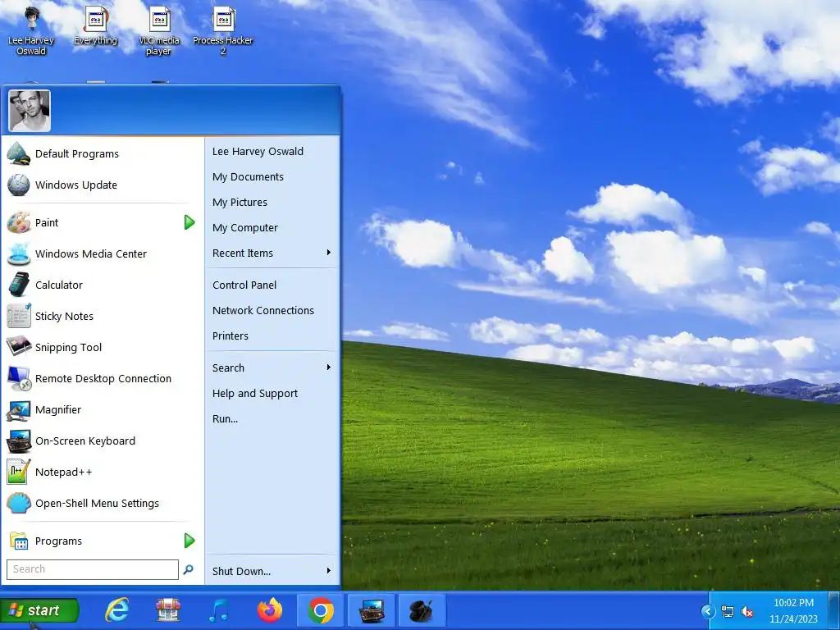The image size is (840, 630).
Task: Open the On-Screen Keyboard
Action: [x=102, y=441]
